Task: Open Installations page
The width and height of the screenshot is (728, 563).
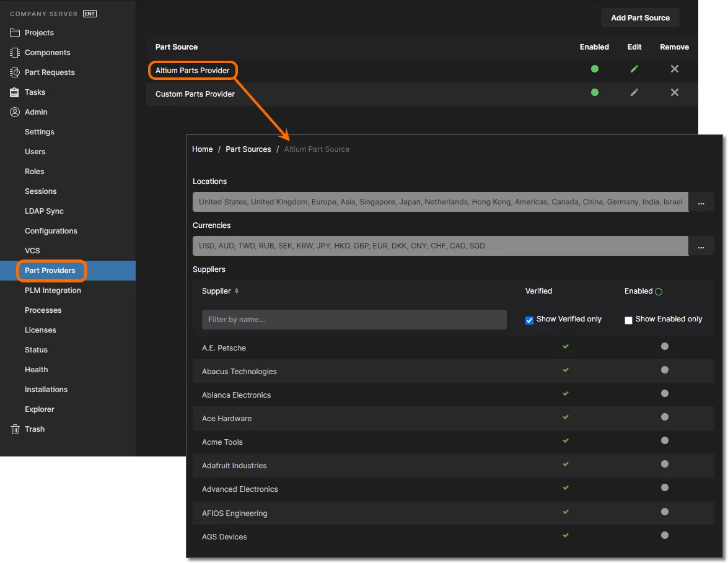Action: point(46,390)
